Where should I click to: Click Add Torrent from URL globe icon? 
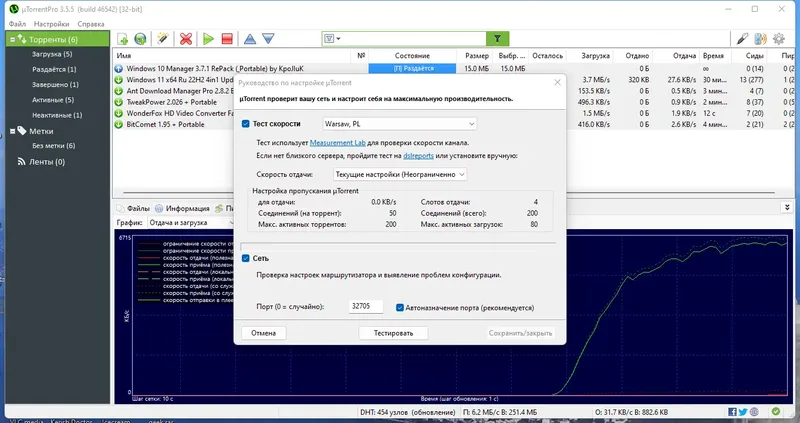[x=140, y=39]
